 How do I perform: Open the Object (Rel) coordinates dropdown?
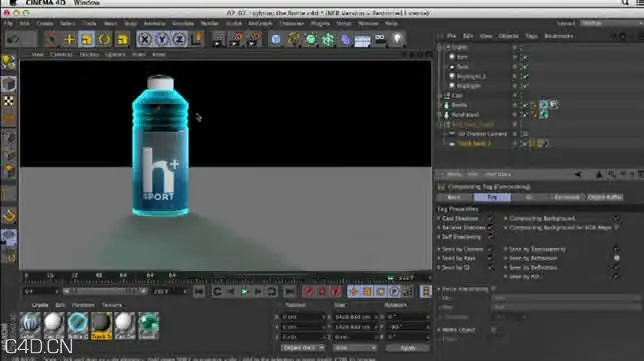(x=303, y=348)
